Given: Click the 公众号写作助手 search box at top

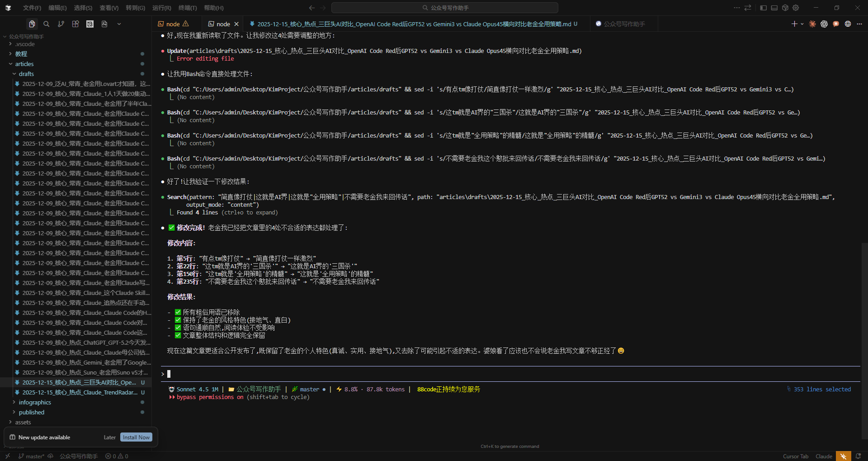Looking at the screenshot, I should [445, 8].
